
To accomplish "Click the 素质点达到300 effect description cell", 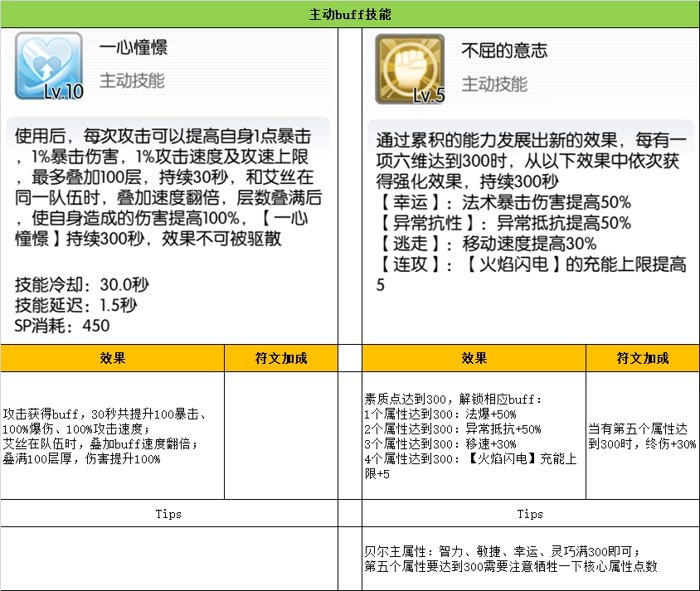I will click(x=473, y=436).
